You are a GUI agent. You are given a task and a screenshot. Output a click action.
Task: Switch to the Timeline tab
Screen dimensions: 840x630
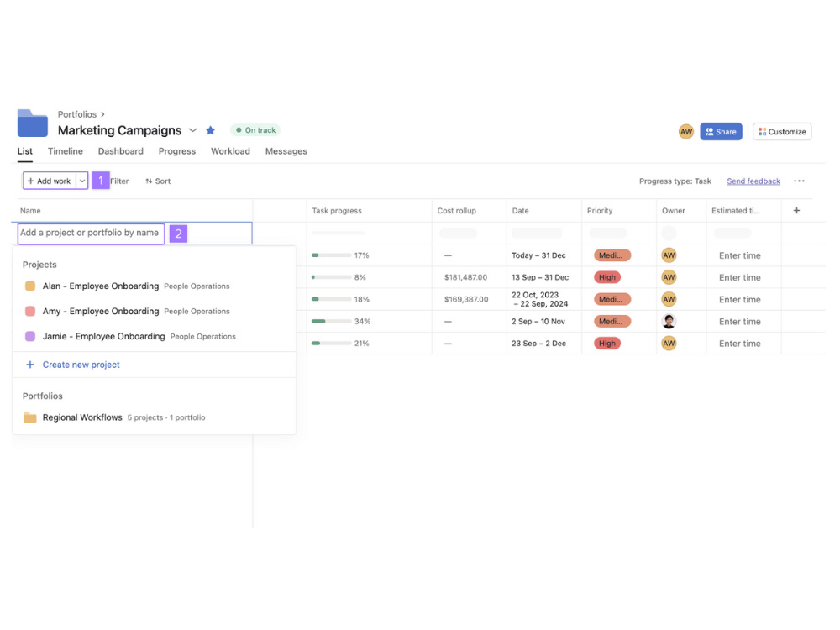pos(66,151)
